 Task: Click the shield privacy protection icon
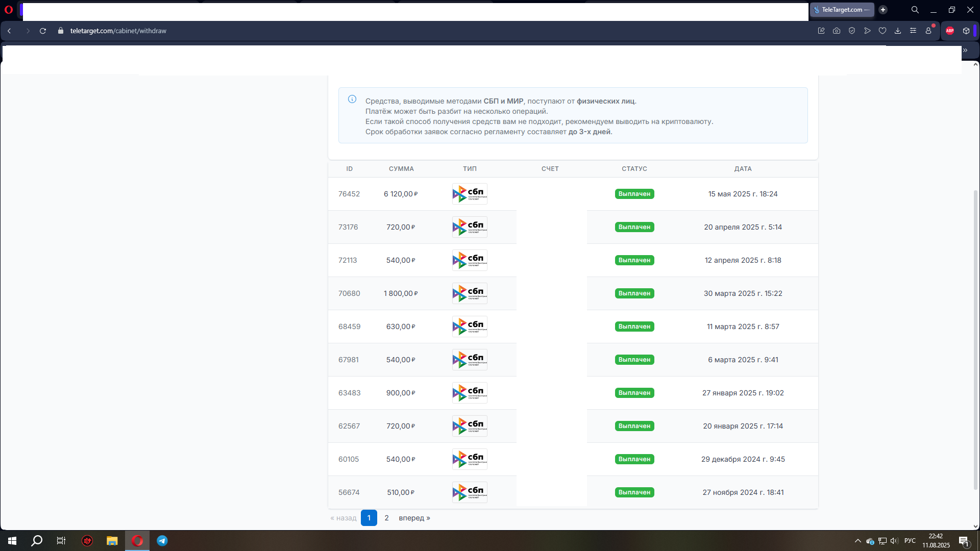pos(852,31)
